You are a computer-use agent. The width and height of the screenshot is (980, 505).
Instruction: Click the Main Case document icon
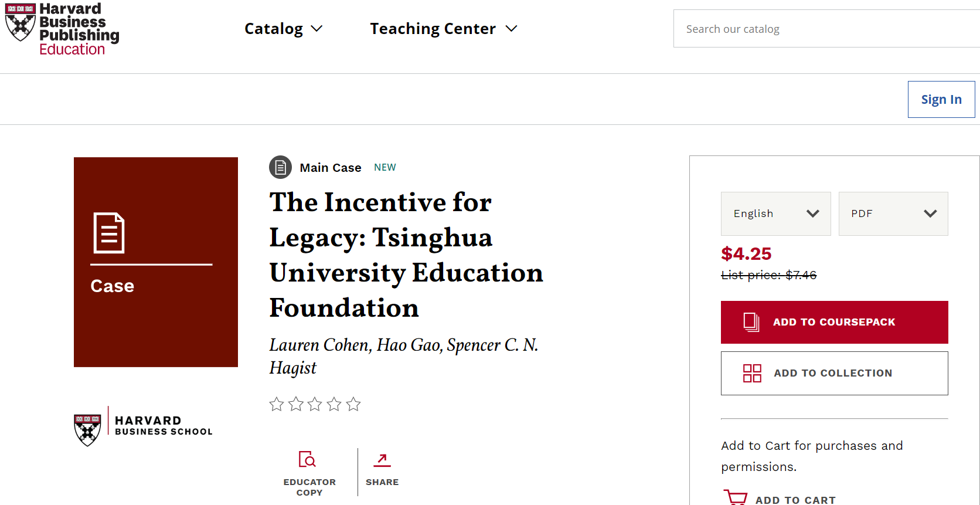coord(280,168)
